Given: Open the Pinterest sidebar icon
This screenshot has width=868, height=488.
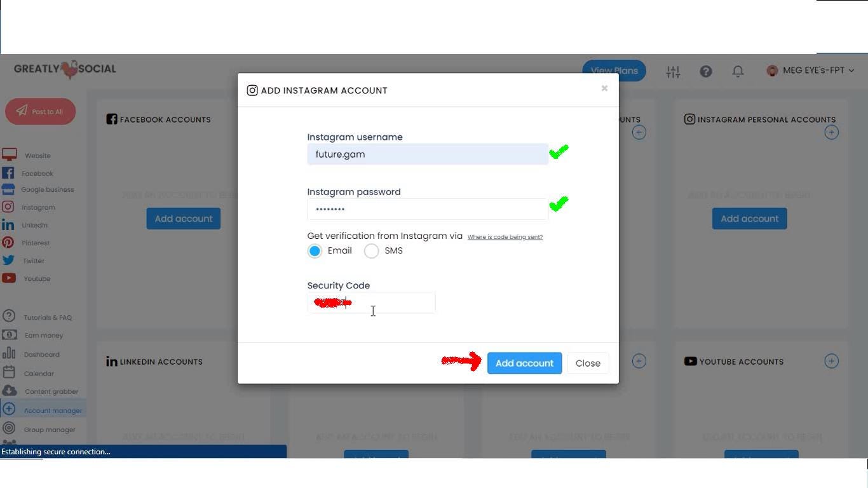Looking at the screenshot, I should tap(8, 242).
